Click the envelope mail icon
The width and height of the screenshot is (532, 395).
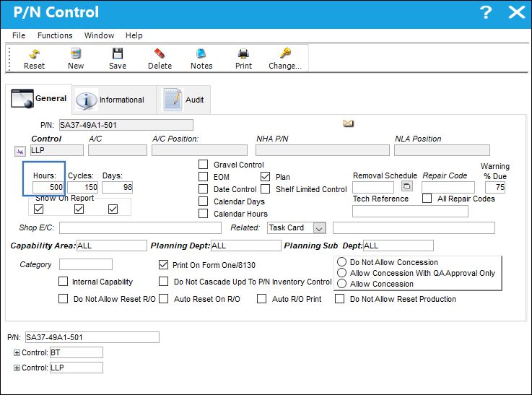point(348,123)
